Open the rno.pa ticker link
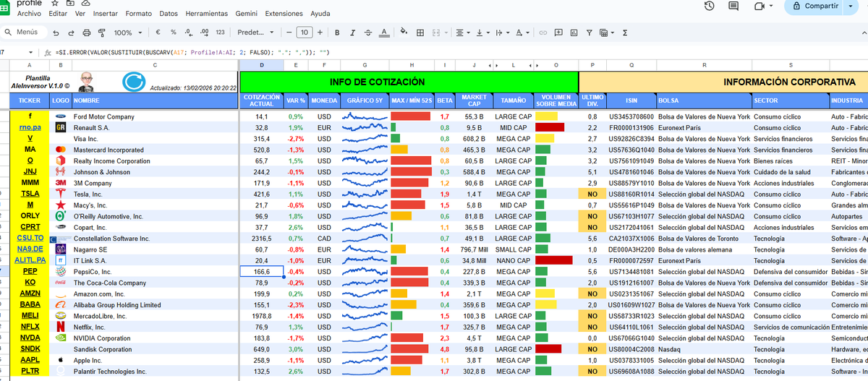 coord(30,128)
